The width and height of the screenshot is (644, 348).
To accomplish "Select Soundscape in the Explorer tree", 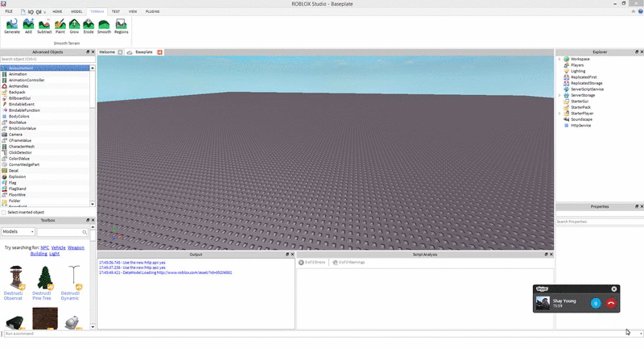I will click(x=581, y=119).
